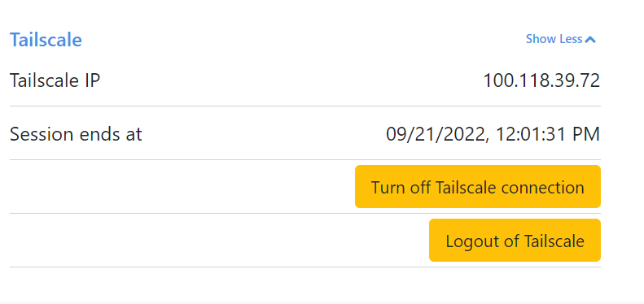Select the Session ends at label
644x304 pixels.
pos(76,134)
